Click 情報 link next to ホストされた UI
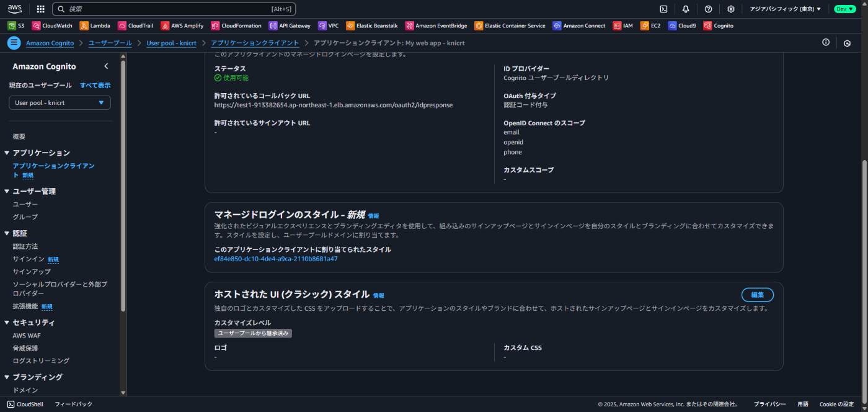 378,295
